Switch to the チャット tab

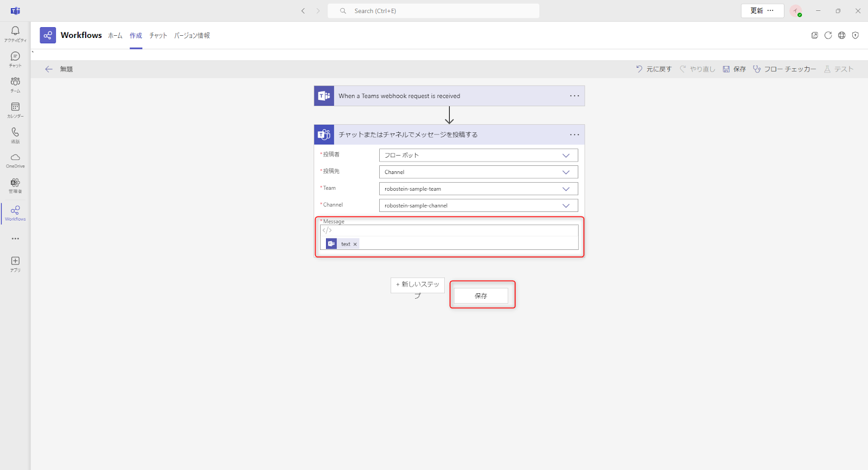coord(158,36)
